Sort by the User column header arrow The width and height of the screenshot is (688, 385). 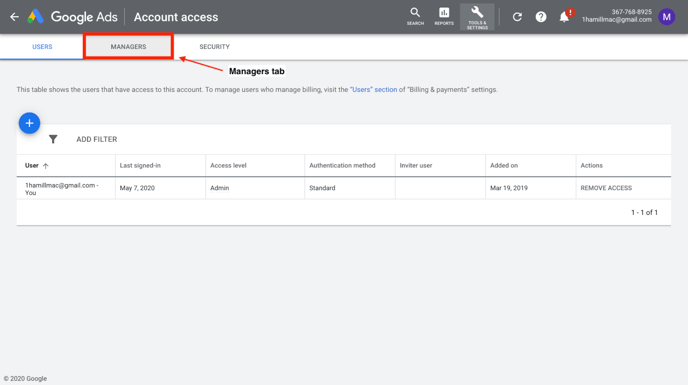point(46,166)
